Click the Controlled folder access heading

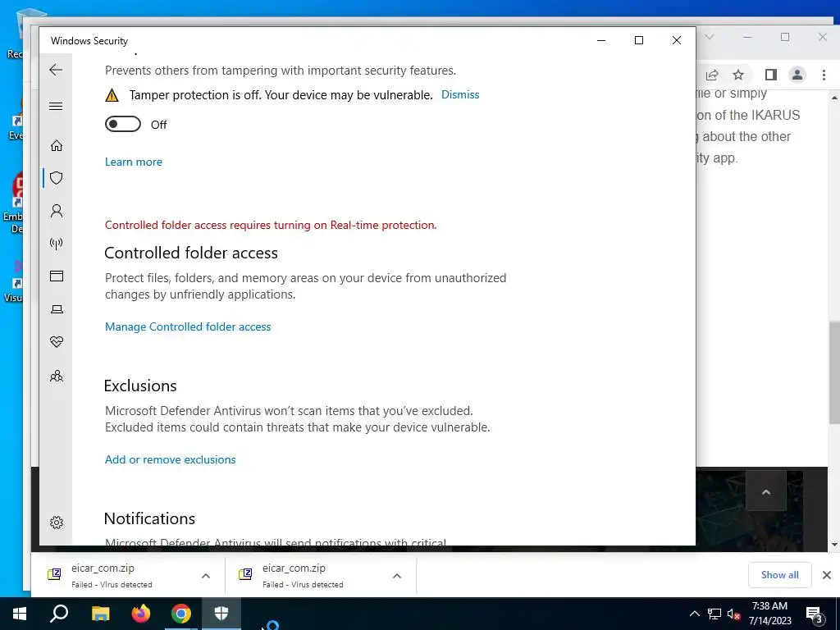pyautogui.click(x=190, y=253)
